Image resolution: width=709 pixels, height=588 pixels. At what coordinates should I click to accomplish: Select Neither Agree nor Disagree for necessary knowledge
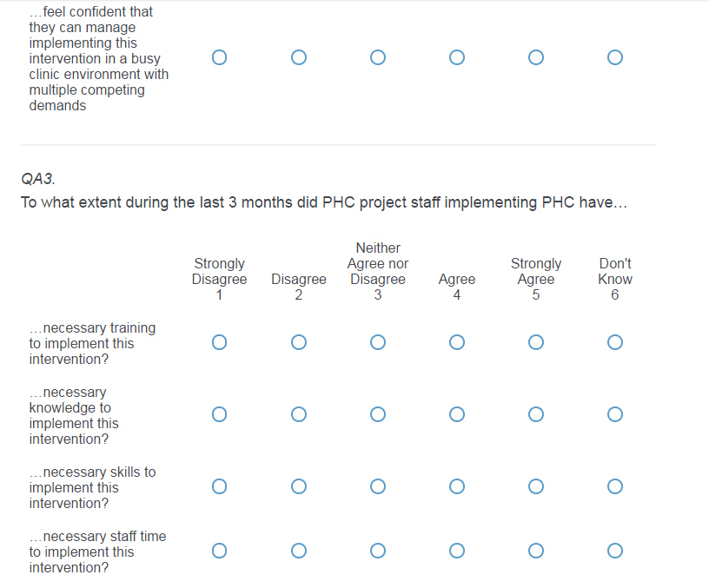click(x=378, y=414)
